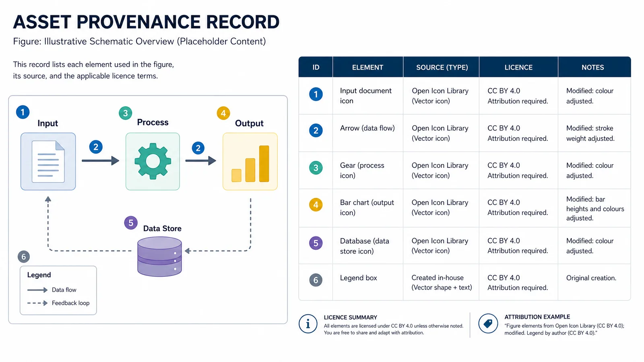The width and height of the screenshot is (644, 362).
Task: Click the Attribution Example tag icon
Action: coord(488,323)
